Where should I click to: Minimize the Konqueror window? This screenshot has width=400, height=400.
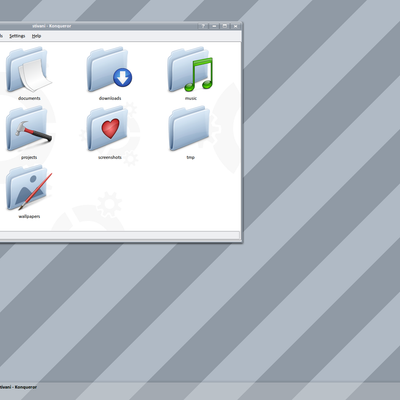(214, 26)
